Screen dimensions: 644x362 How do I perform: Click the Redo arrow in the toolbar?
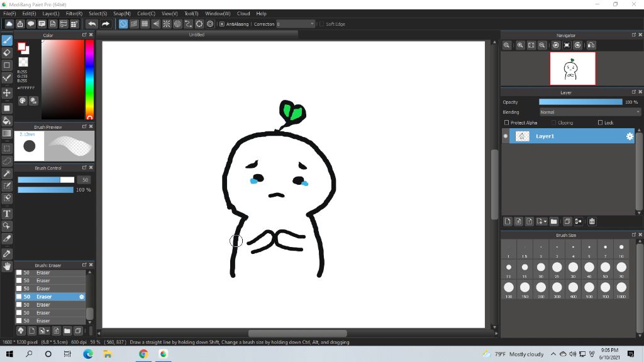(x=106, y=24)
